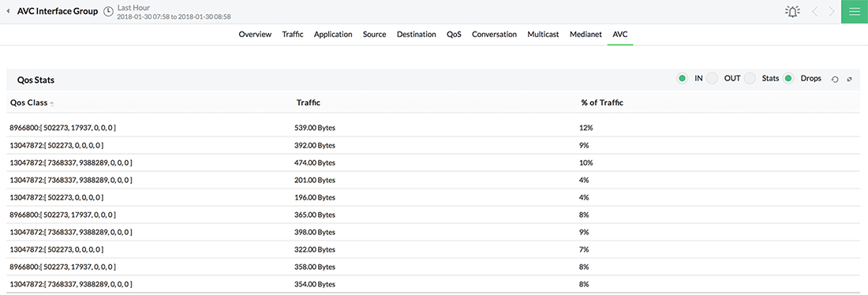Image resolution: width=868 pixels, height=295 pixels.
Task: Open the clock time-range selector icon
Action: click(x=109, y=12)
